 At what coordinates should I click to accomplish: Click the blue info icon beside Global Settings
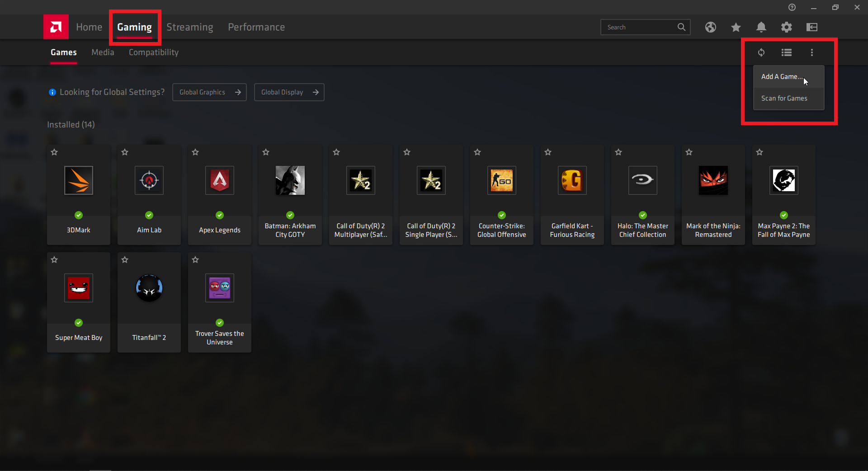(x=52, y=92)
